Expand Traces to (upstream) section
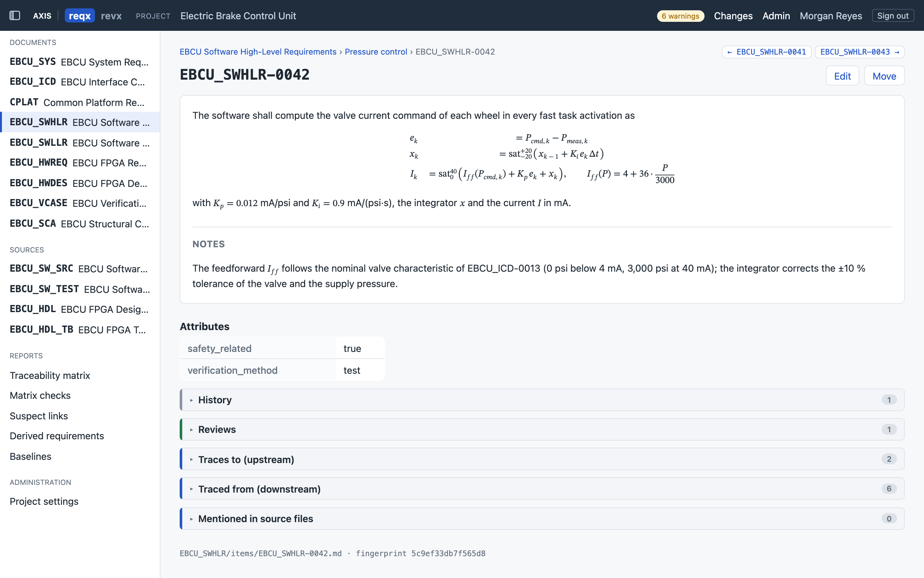 pos(542,459)
